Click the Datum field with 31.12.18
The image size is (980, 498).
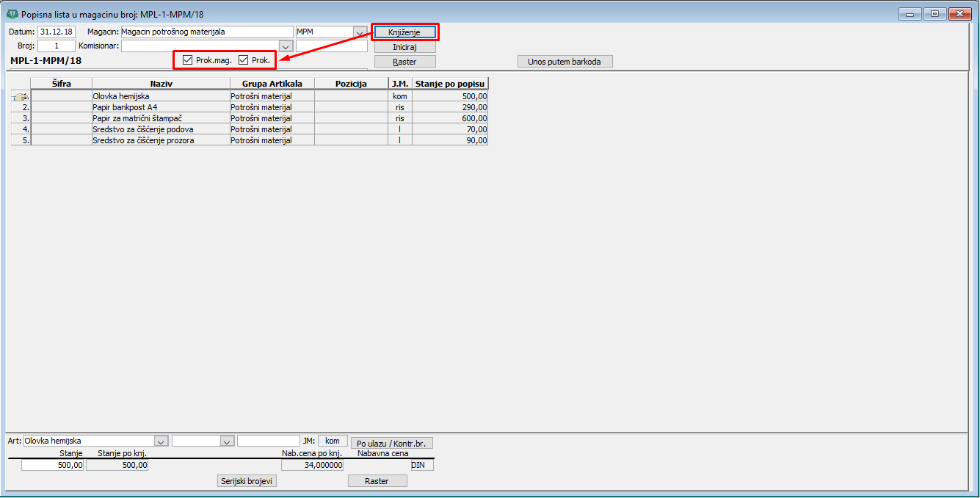click(x=57, y=32)
